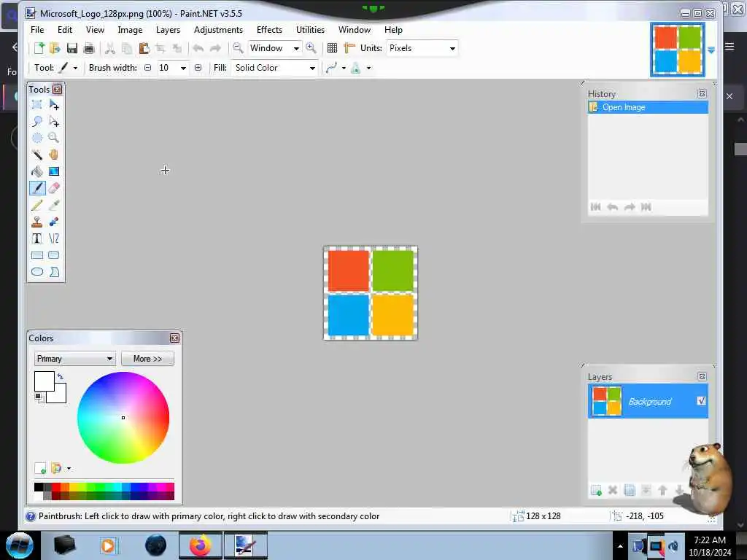Open the File menu
Viewport: 747px width, 560px height.
[37, 29]
